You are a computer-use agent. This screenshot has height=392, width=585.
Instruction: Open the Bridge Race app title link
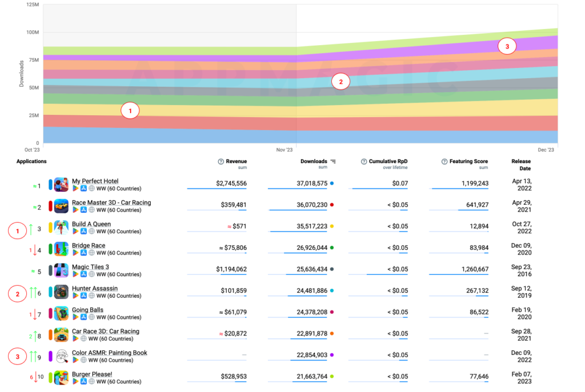pos(89,245)
